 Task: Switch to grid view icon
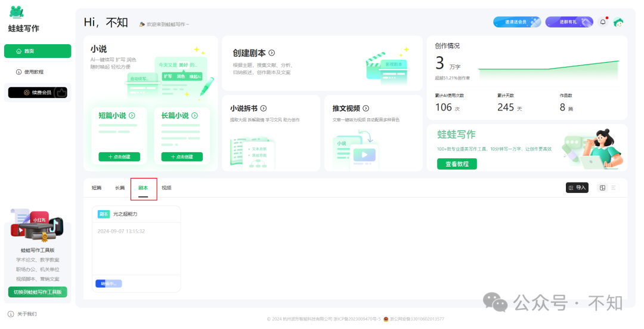pyautogui.click(x=602, y=187)
